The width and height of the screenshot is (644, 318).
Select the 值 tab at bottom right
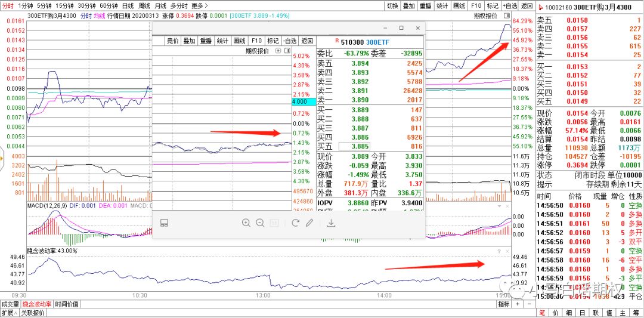click(x=610, y=313)
